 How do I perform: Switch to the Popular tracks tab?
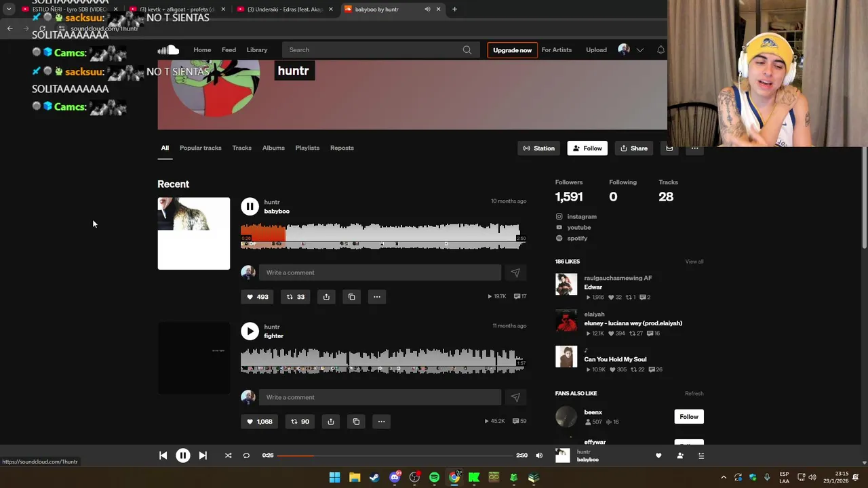click(201, 148)
